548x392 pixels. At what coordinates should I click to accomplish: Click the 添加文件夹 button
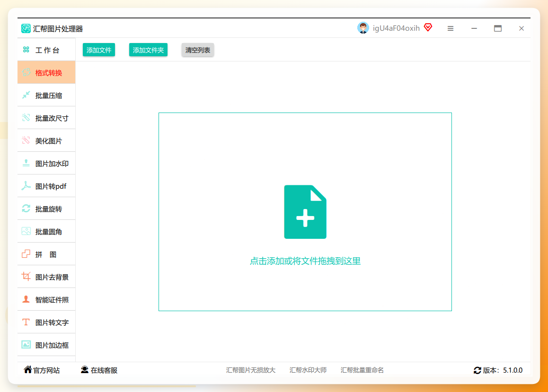pyautogui.click(x=148, y=50)
